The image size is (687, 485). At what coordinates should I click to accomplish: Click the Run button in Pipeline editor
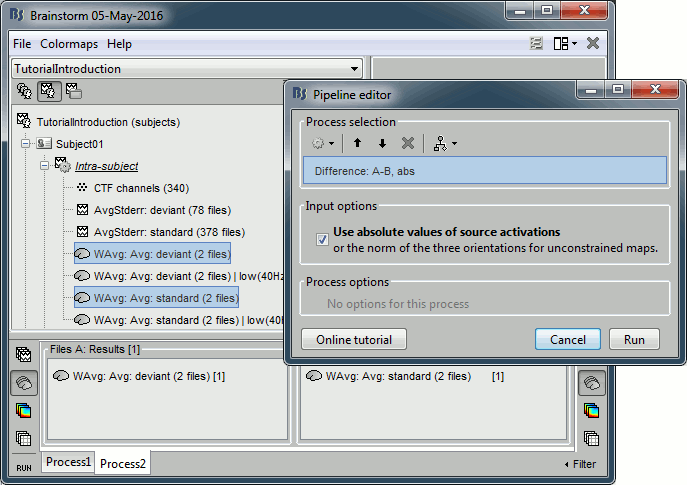pos(634,339)
